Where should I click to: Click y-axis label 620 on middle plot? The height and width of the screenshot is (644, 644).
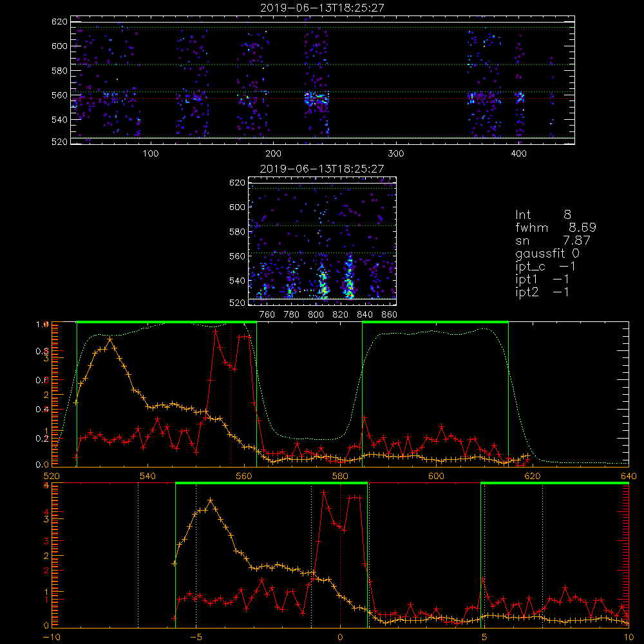pos(238,183)
